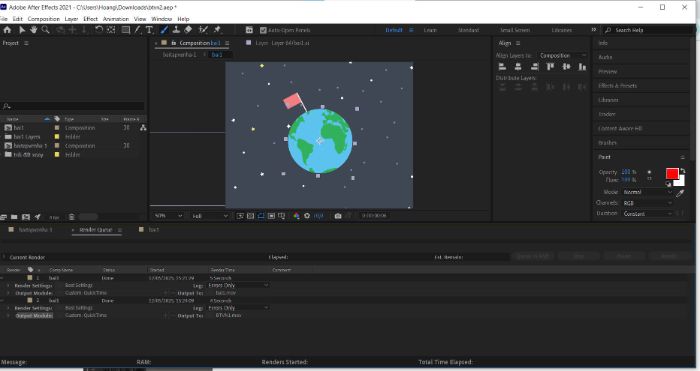Screen dimensions: 700x371
Task: Open the Window menu
Action: point(162,19)
